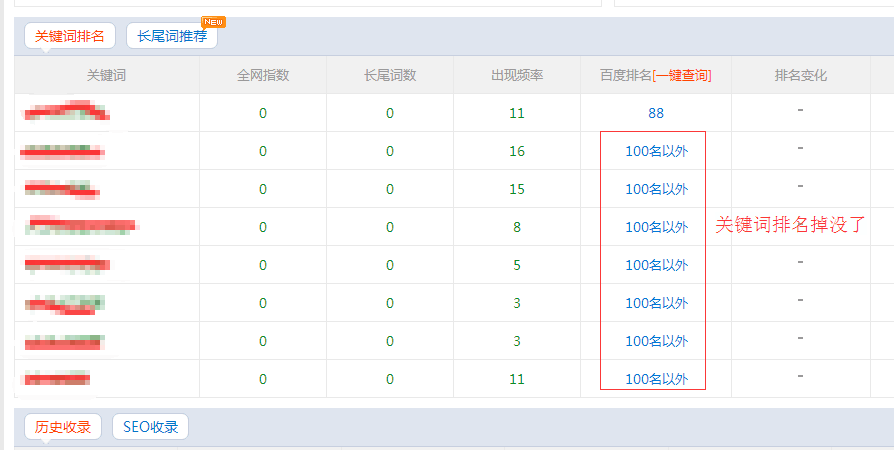Click the 百度排名 header label
This screenshot has height=450, width=894.
click(625, 75)
